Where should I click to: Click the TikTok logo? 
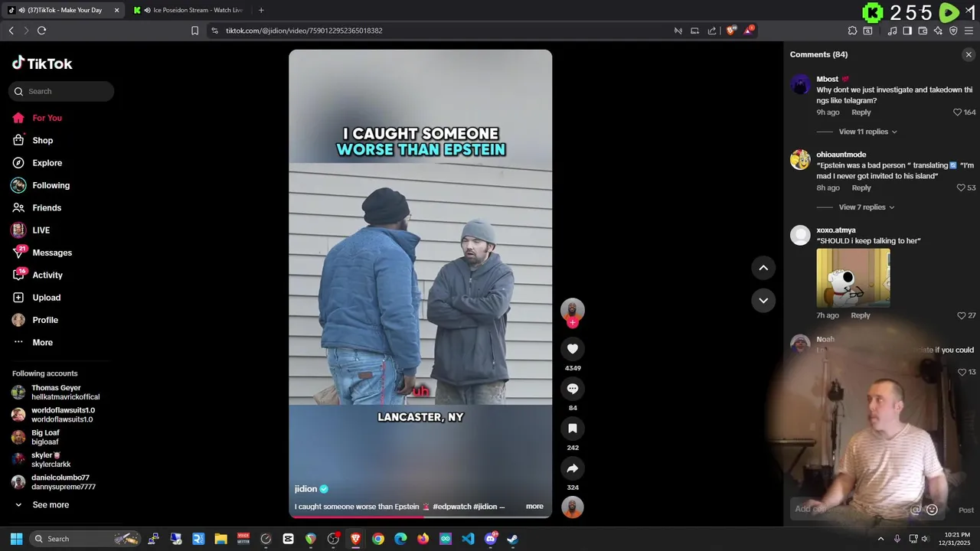pyautogui.click(x=42, y=64)
